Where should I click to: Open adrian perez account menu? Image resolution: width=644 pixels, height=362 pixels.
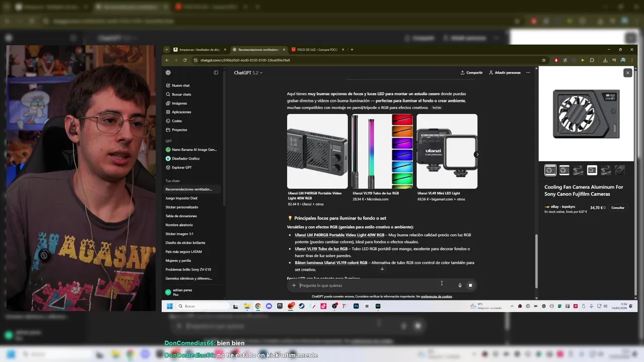pos(181,292)
